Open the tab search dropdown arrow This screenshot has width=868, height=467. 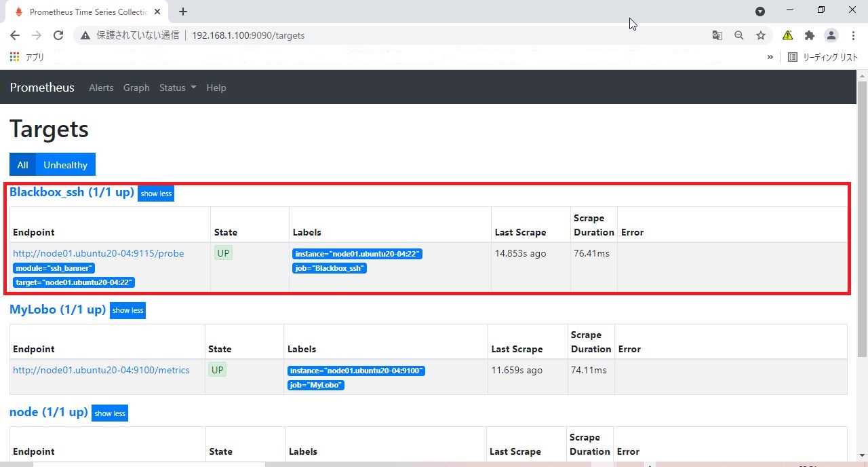coord(760,12)
